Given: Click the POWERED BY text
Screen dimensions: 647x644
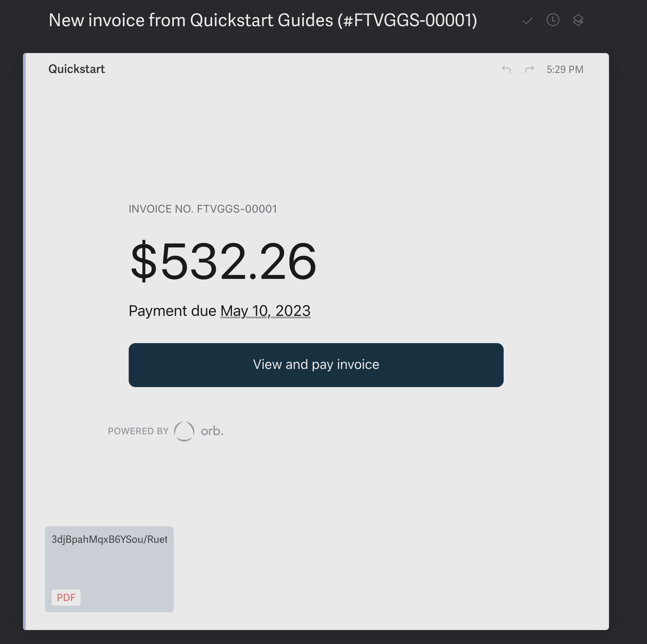Looking at the screenshot, I should [138, 431].
